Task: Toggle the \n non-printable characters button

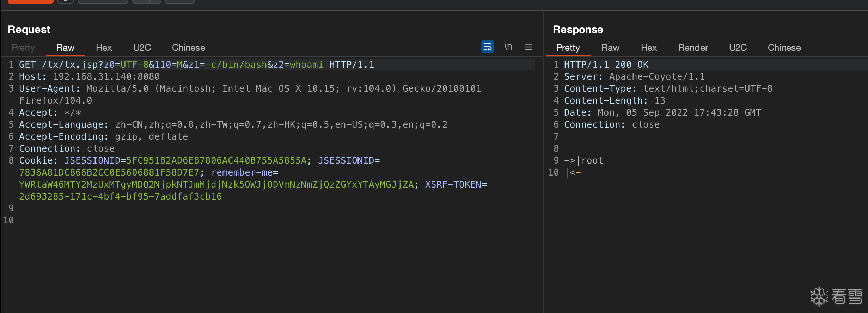Action: click(x=508, y=47)
